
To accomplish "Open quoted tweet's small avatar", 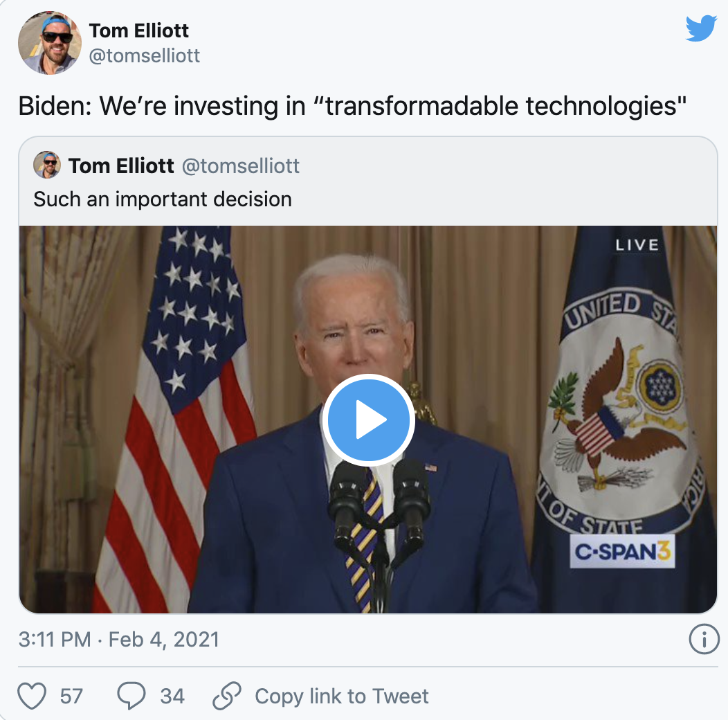I will point(47,165).
